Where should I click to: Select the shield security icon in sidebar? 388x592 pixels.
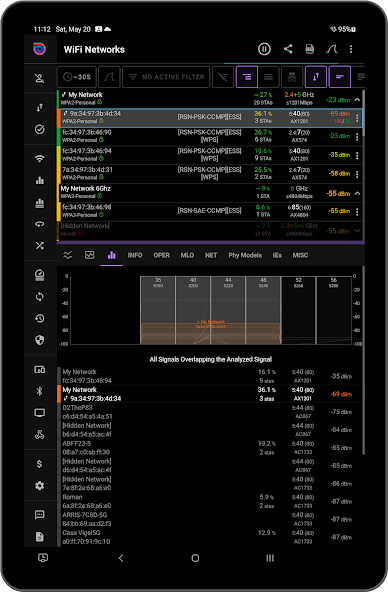40,340
